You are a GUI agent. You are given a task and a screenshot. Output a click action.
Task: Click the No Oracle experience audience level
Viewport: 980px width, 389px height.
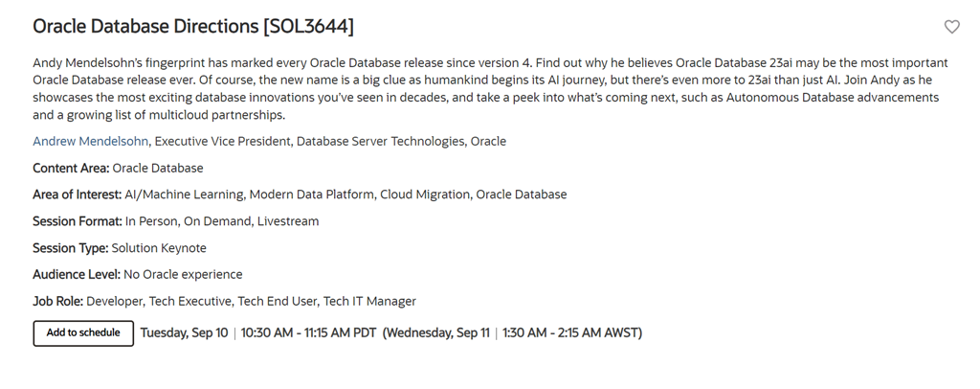[184, 275]
